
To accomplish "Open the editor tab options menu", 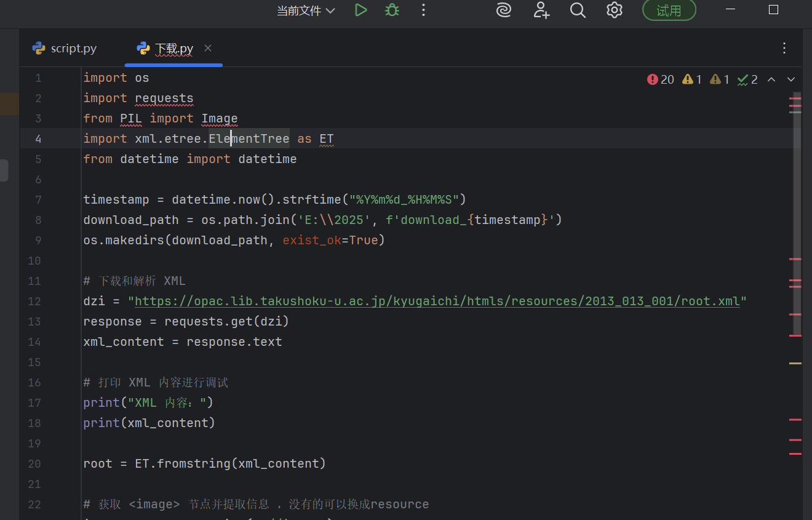I will (784, 48).
